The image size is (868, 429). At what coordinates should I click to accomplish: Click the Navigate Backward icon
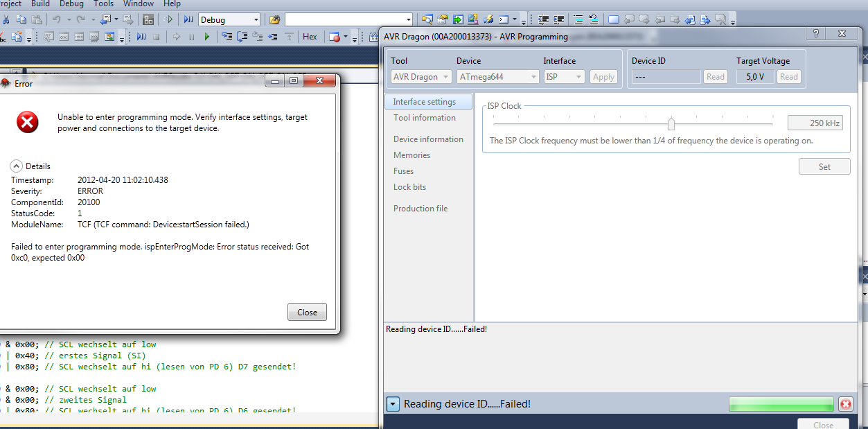click(105, 19)
